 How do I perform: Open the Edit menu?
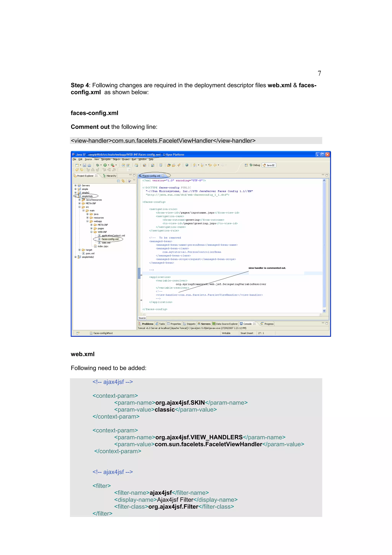80,159
